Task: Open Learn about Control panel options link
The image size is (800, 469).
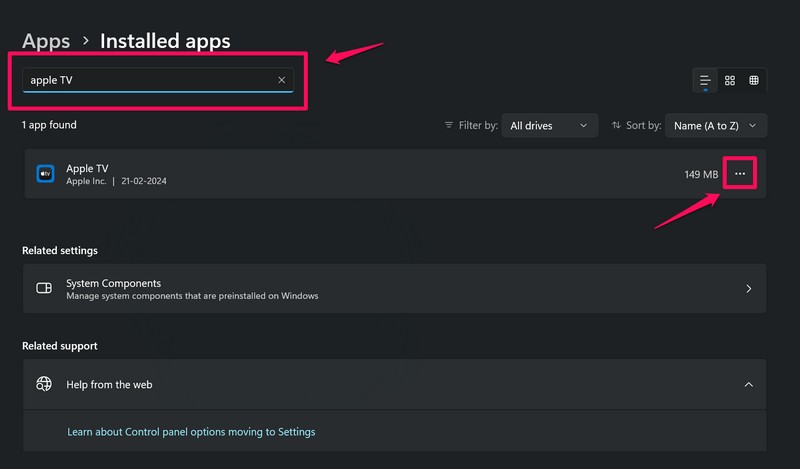Action: click(x=191, y=432)
